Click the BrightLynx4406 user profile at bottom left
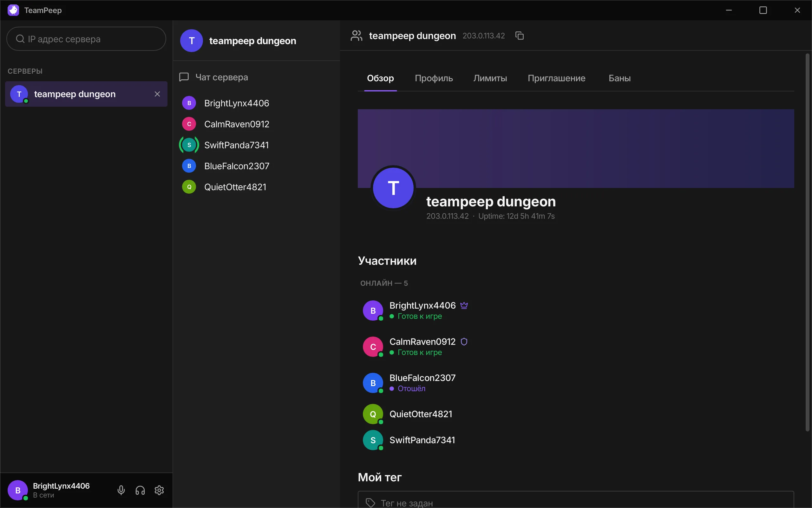The width and height of the screenshot is (812, 508). pyautogui.click(x=49, y=490)
